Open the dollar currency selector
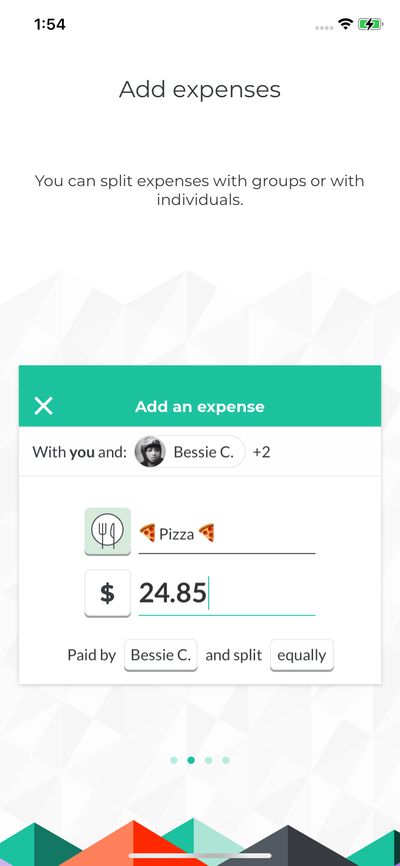The height and width of the screenshot is (866, 400). [107, 593]
